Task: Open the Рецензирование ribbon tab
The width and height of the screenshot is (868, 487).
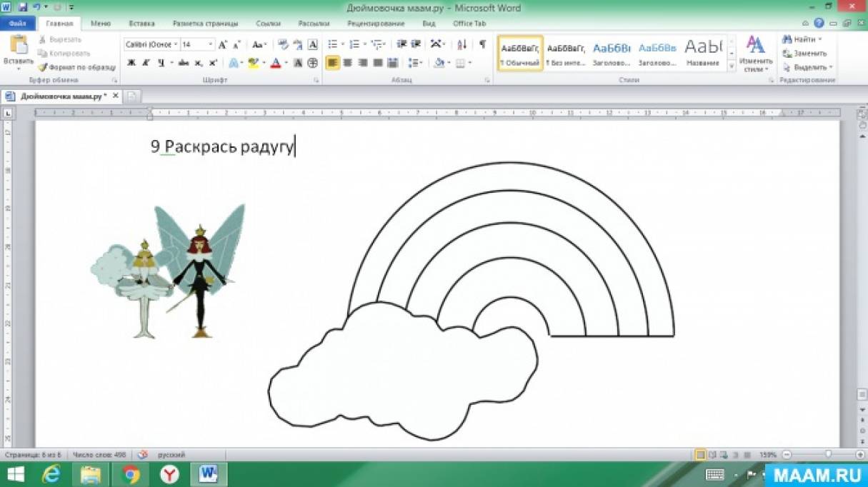Action: tap(376, 23)
